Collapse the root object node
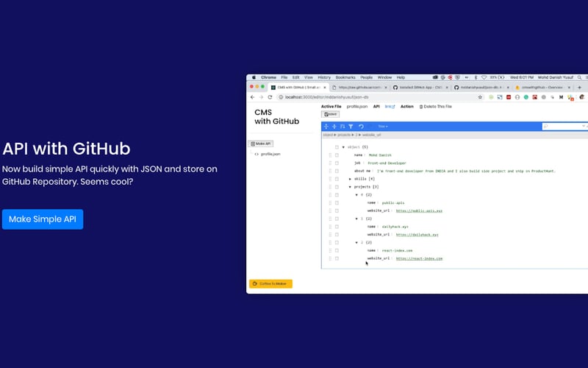Image resolution: width=588 pixels, height=368 pixels. (343, 147)
